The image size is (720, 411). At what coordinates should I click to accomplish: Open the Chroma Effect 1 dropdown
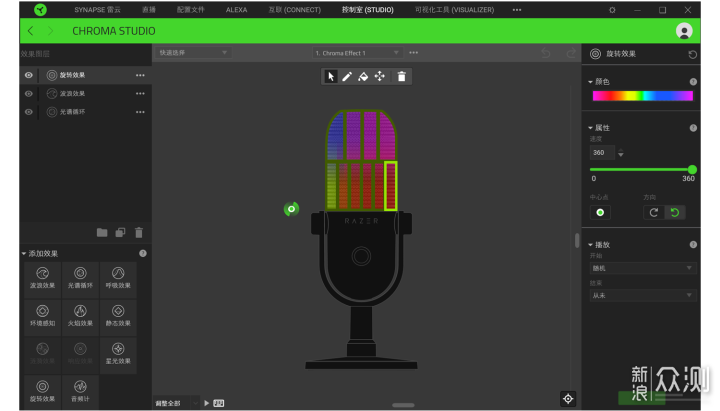[357, 53]
